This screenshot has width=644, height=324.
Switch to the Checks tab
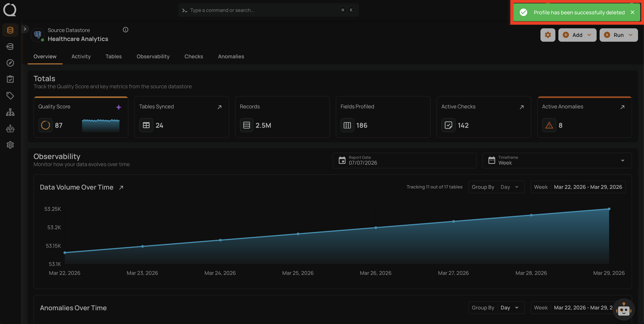click(x=194, y=56)
